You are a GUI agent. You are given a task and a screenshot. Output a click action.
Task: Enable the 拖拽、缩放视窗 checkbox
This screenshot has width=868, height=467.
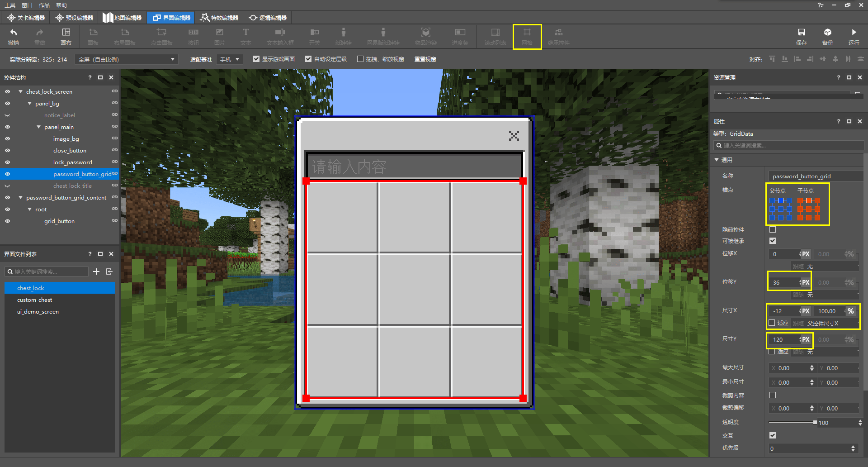[360, 59]
